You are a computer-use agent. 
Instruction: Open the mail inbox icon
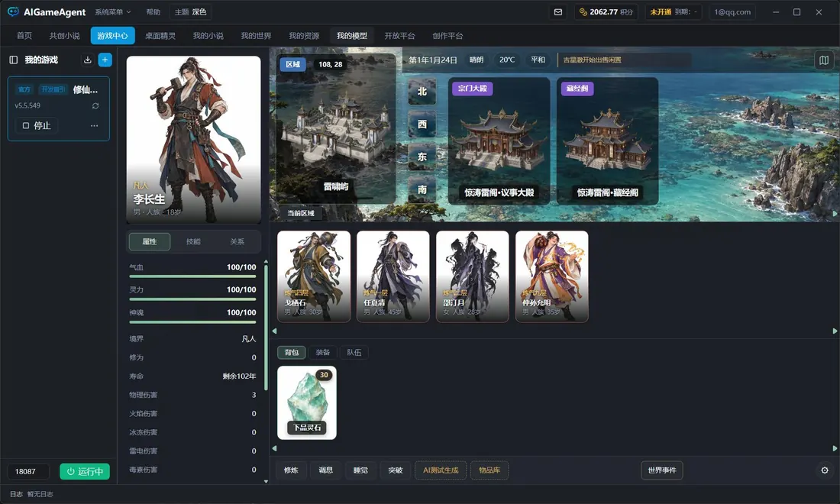pos(557,11)
